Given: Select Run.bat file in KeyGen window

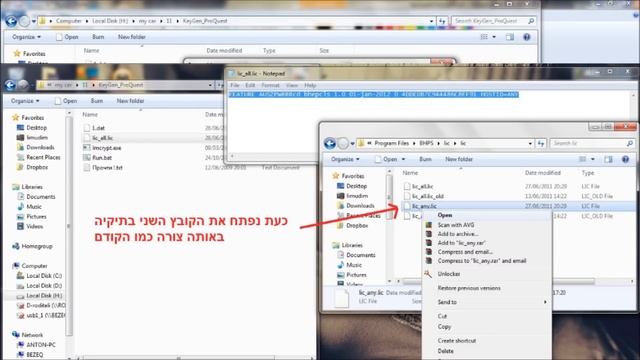Looking at the screenshot, I should (x=102, y=158).
